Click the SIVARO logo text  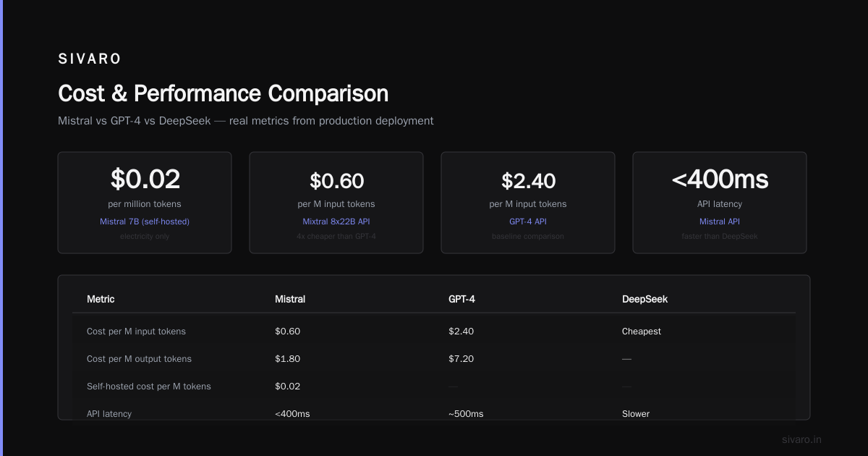pos(90,59)
